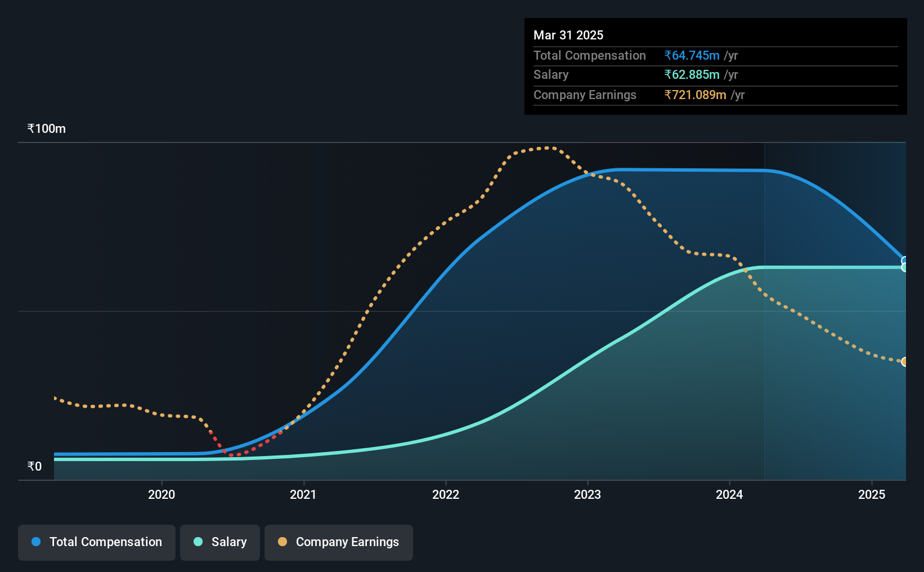The width and height of the screenshot is (924, 572).
Task: Click the 2021 x-axis label
Action: point(303,494)
